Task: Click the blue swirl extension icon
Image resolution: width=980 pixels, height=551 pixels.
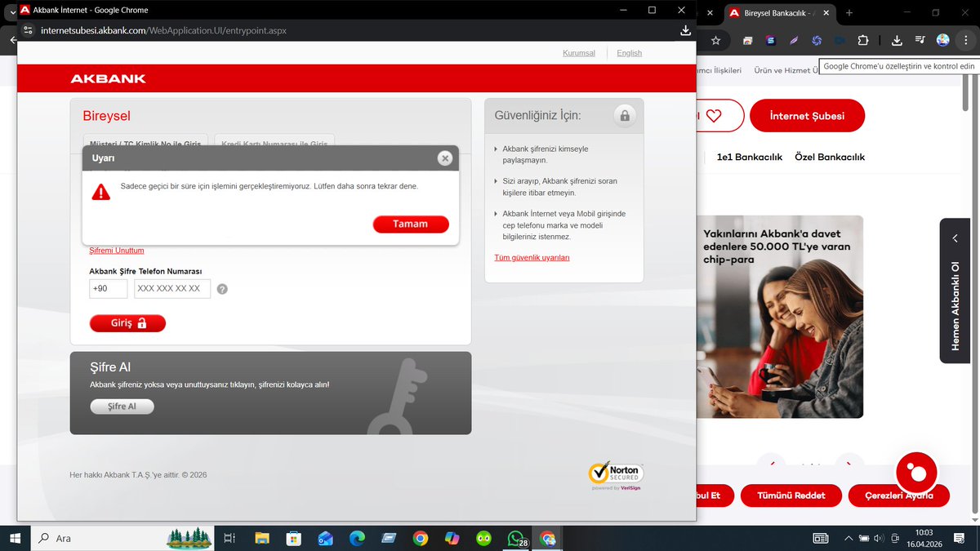Action: [817, 40]
